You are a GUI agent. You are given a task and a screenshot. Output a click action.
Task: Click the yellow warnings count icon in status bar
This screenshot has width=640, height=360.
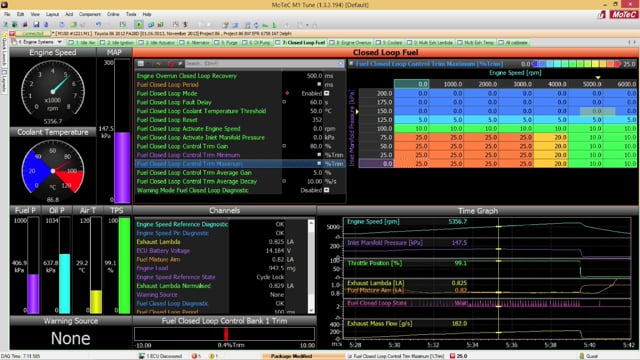click(212, 356)
